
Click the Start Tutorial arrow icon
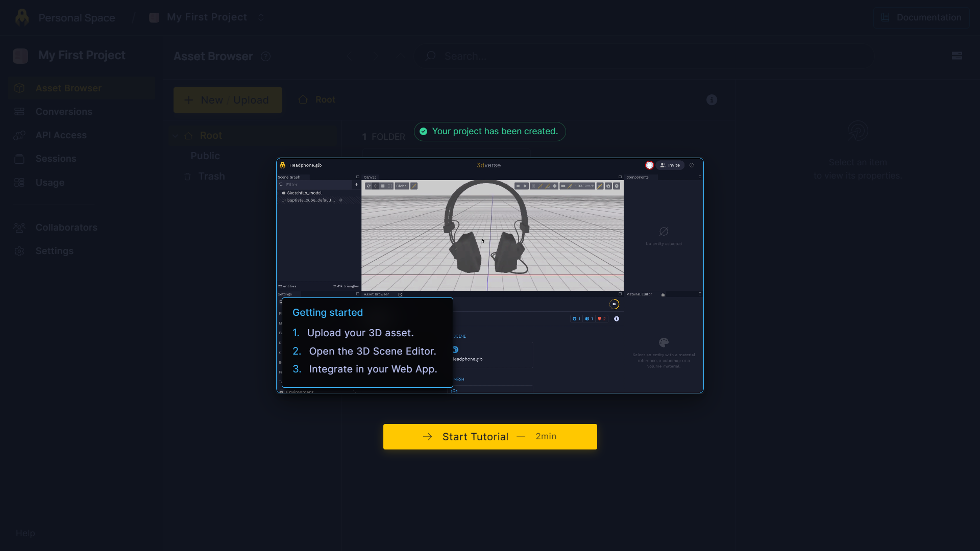428,437
